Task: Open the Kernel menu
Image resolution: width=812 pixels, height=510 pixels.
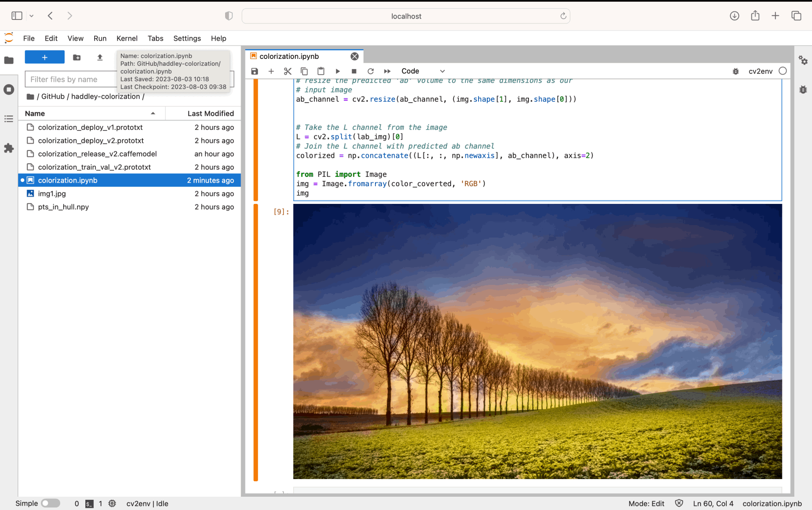Action: coord(126,38)
